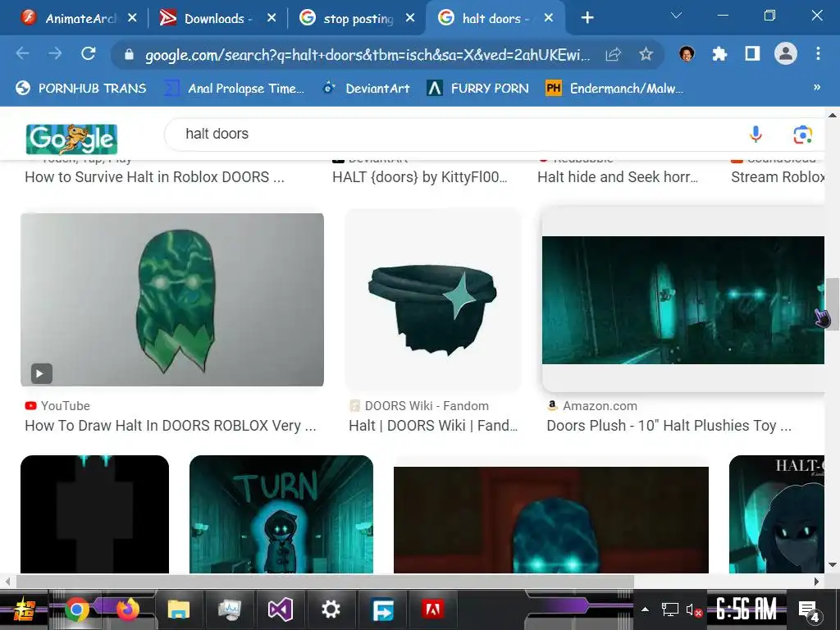The width and height of the screenshot is (840, 630).
Task: Close the halt doors tab
Action: tap(549, 18)
